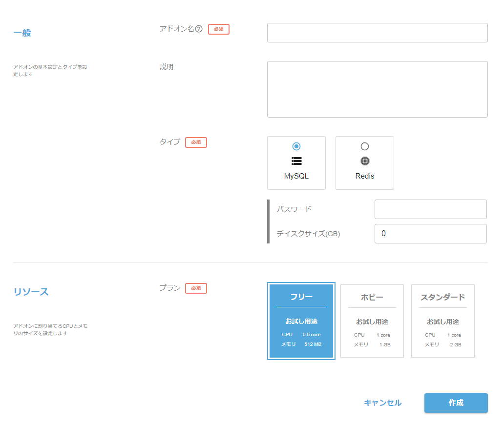The image size is (504, 422).
Task: Enable the MySQL radio button
Action: 296,146
